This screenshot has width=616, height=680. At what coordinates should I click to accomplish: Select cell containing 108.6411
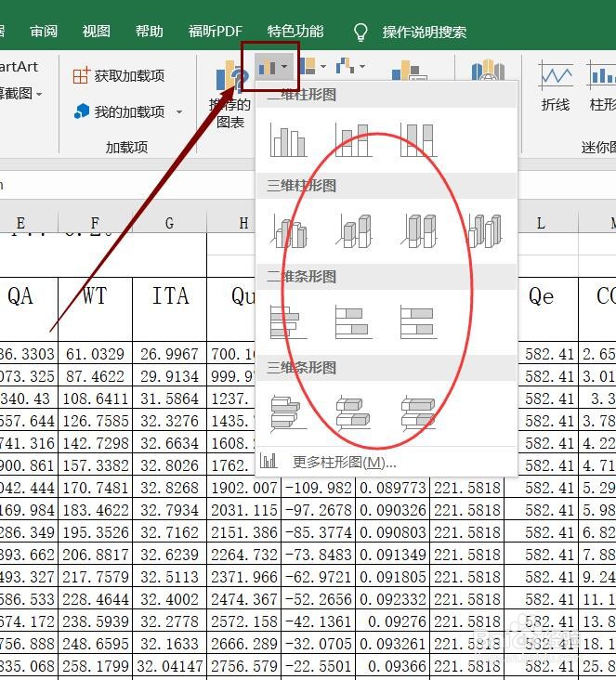click(x=95, y=399)
